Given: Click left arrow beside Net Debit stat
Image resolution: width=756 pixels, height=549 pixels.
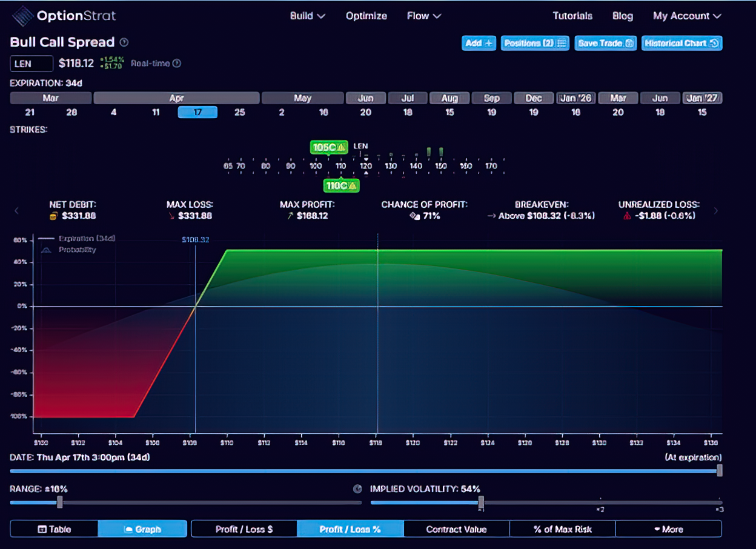Looking at the screenshot, I should coord(17,210).
